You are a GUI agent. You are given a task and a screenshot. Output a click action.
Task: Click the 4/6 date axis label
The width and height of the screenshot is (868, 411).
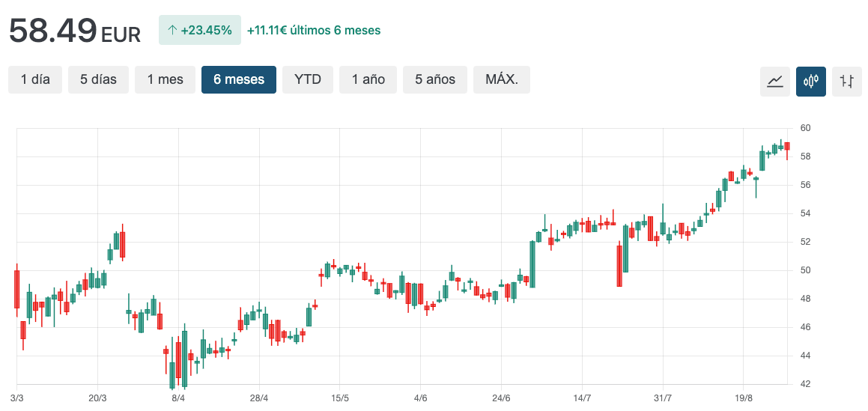click(x=421, y=398)
